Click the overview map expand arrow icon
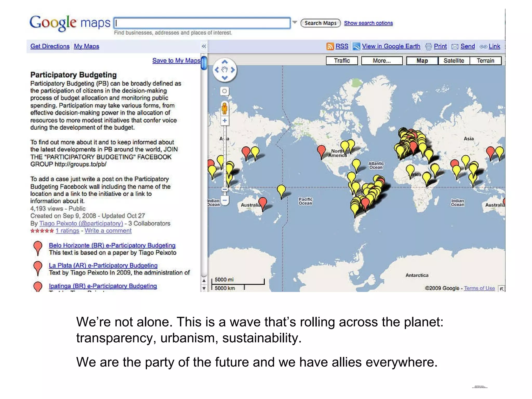 502,289
